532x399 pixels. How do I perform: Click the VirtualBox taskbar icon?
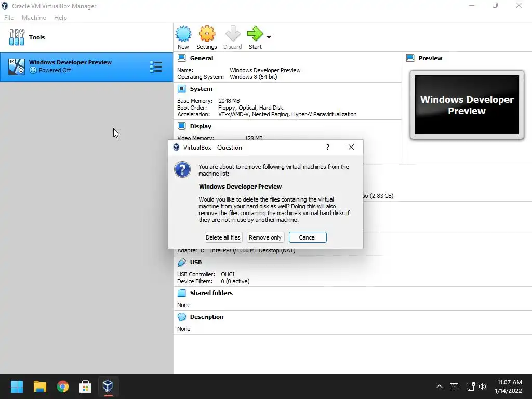tap(108, 387)
